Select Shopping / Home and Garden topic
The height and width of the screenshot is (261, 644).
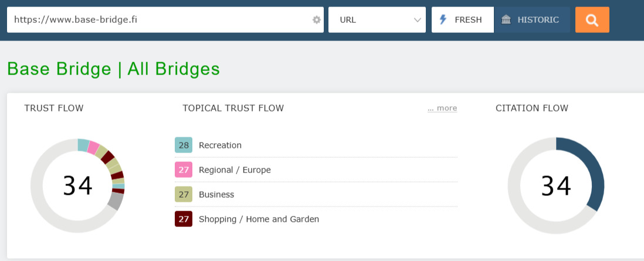(259, 219)
